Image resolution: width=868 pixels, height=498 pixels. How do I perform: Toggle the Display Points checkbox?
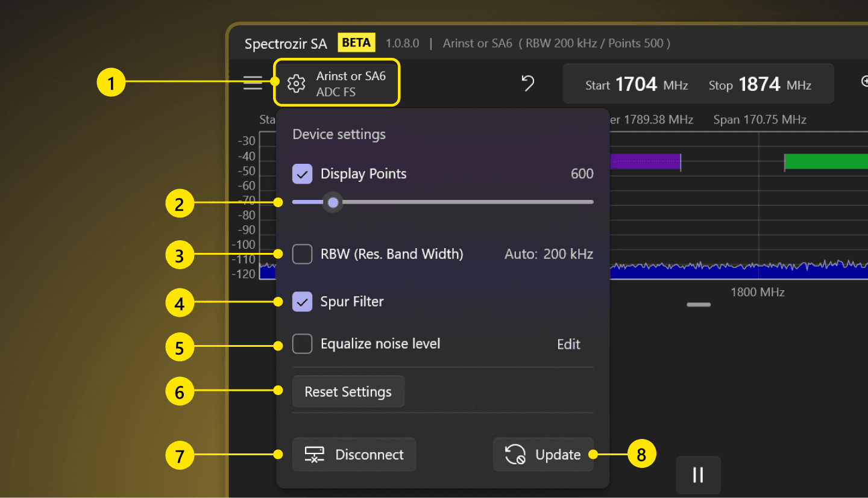[x=302, y=174]
